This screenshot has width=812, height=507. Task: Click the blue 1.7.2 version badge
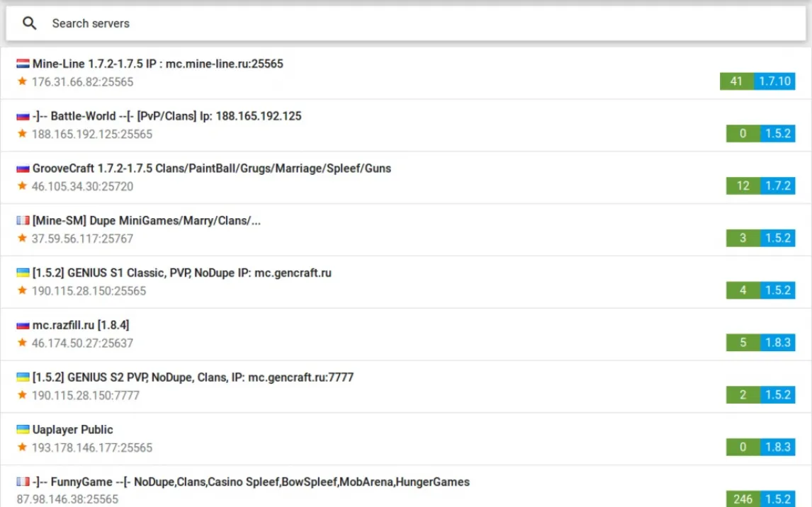pyautogui.click(x=777, y=186)
